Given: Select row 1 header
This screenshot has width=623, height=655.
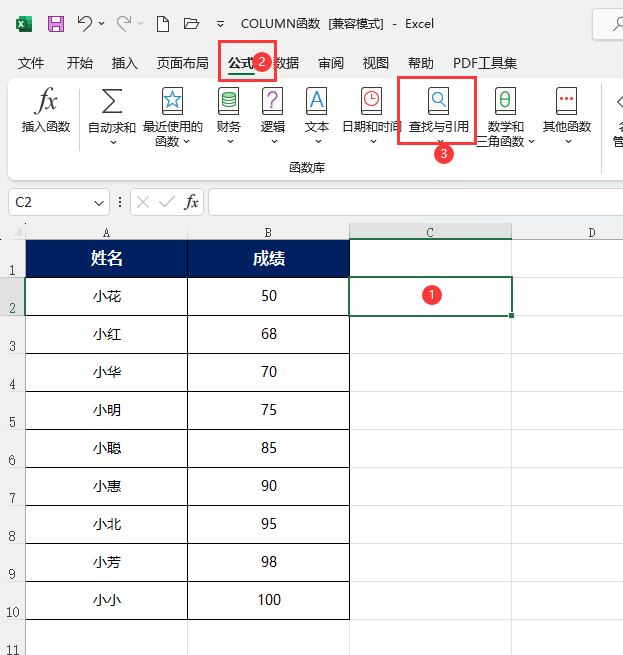Looking at the screenshot, I should click(13, 259).
